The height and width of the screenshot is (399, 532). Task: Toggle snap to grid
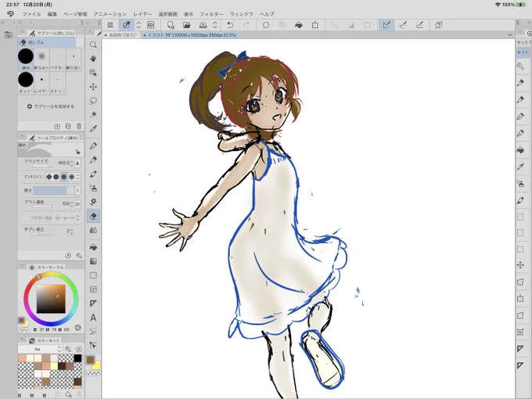(x=419, y=25)
